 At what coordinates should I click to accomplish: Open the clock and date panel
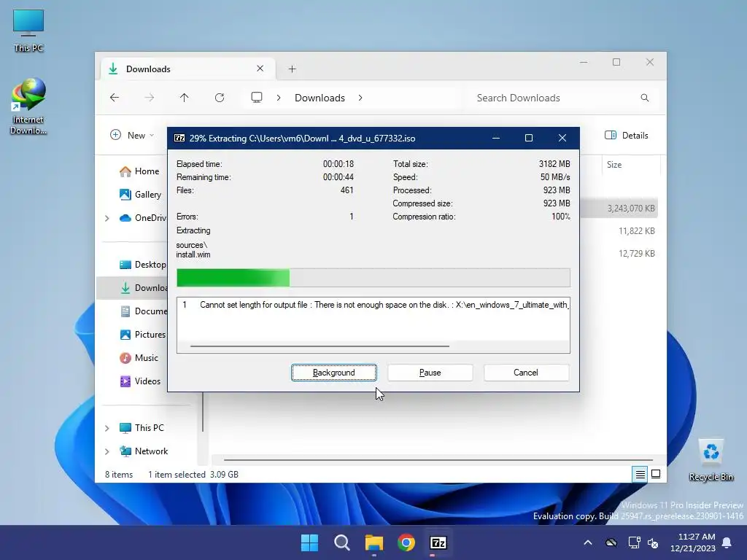pyautogui.click(x=693, y=542)
